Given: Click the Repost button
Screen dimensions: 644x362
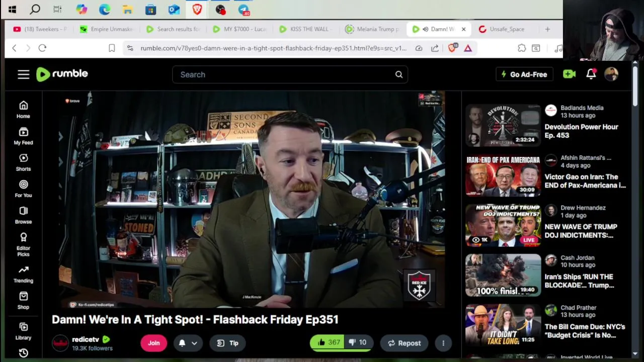Looking at the screenshot, I should [404, 343].
